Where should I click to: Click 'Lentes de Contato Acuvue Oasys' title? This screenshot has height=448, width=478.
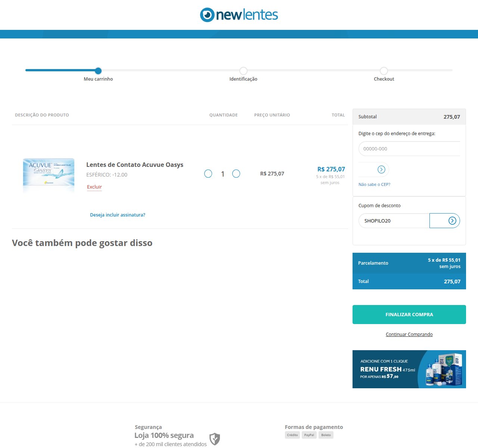tap(135, 165)
